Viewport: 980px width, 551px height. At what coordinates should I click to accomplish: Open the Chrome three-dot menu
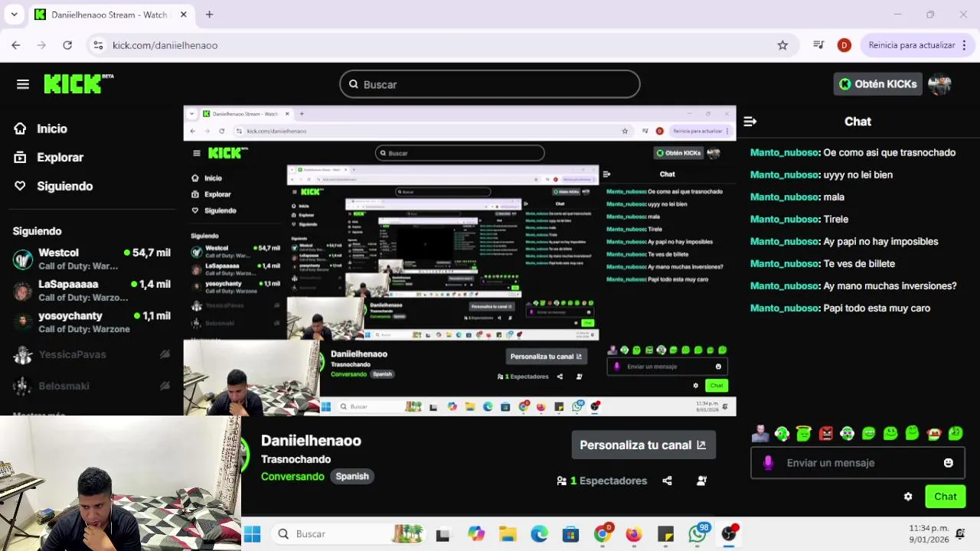[x=964, y=45]
